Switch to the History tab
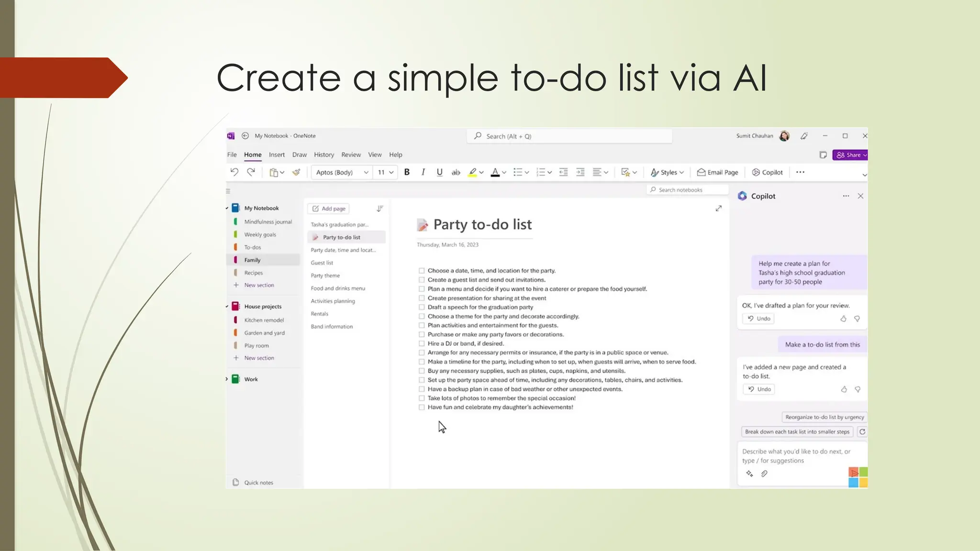 [x=324, y=154]
